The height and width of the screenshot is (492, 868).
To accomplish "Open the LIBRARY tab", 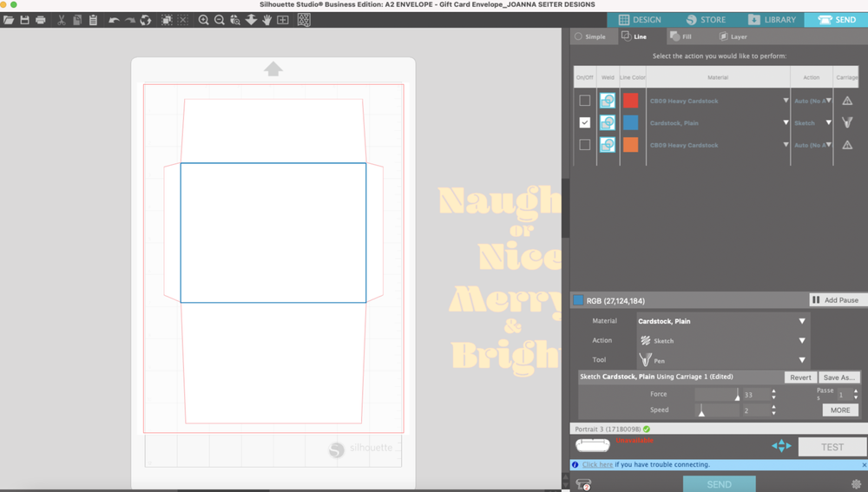I will 771,19.
